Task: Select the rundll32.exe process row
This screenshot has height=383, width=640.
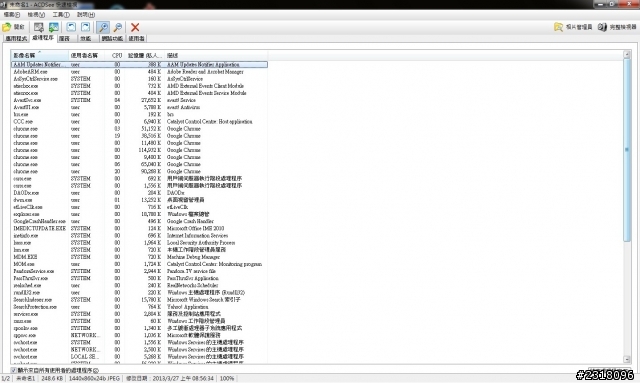Action: click(x=139, y=293)
